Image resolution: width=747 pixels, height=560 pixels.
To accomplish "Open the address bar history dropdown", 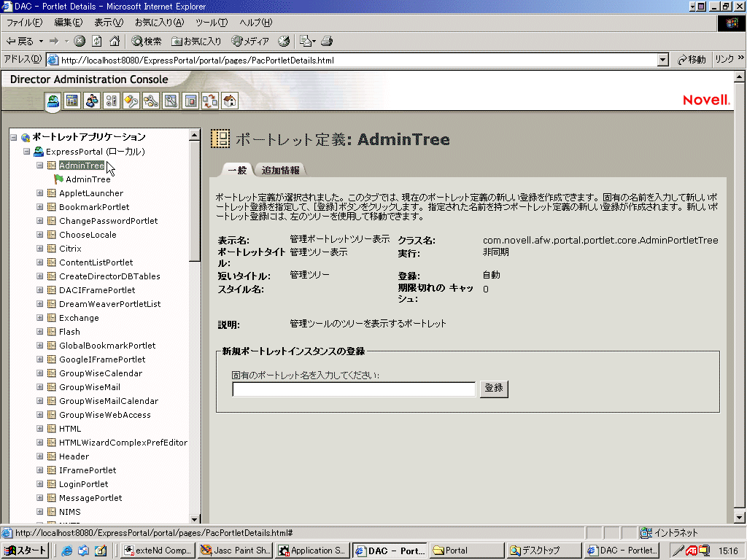I will (x=662, y=58).
